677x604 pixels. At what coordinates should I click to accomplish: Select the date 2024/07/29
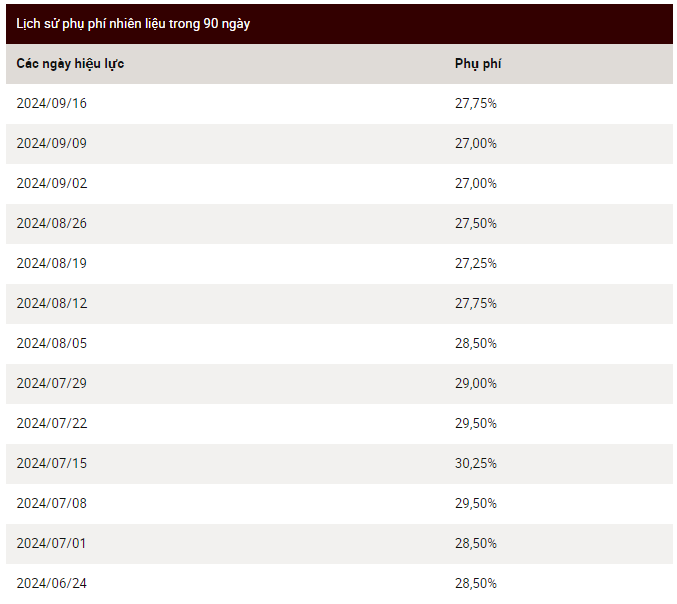(x=51, y=383)
